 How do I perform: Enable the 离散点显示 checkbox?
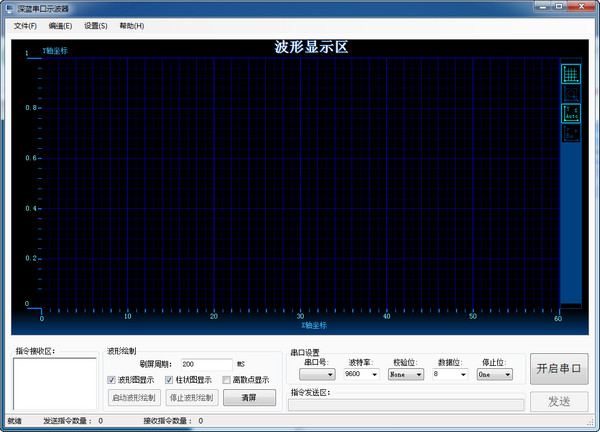[x=227, y=380]
